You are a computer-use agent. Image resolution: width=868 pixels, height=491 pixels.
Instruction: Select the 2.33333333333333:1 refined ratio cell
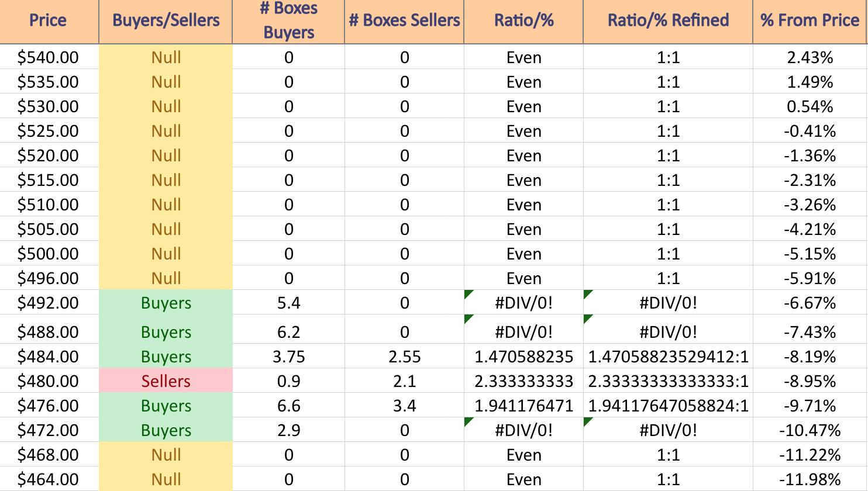click(x=668, y=381)
